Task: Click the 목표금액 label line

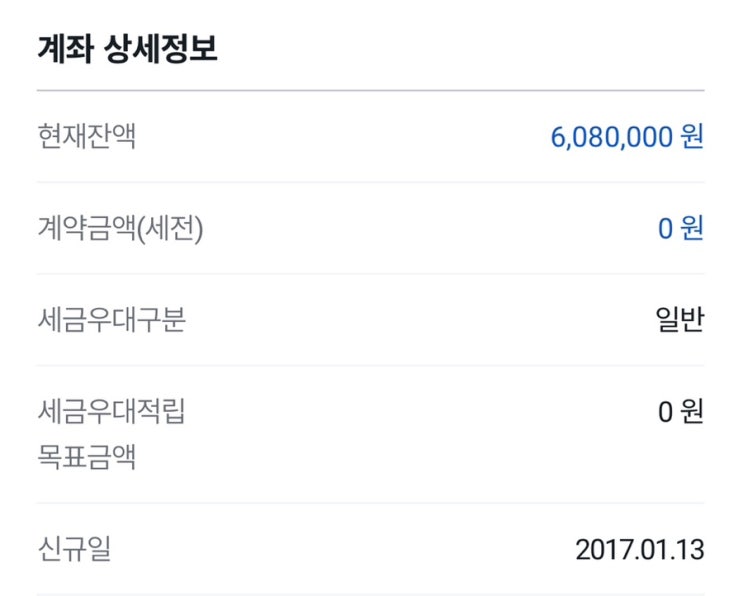Action: 86,457
